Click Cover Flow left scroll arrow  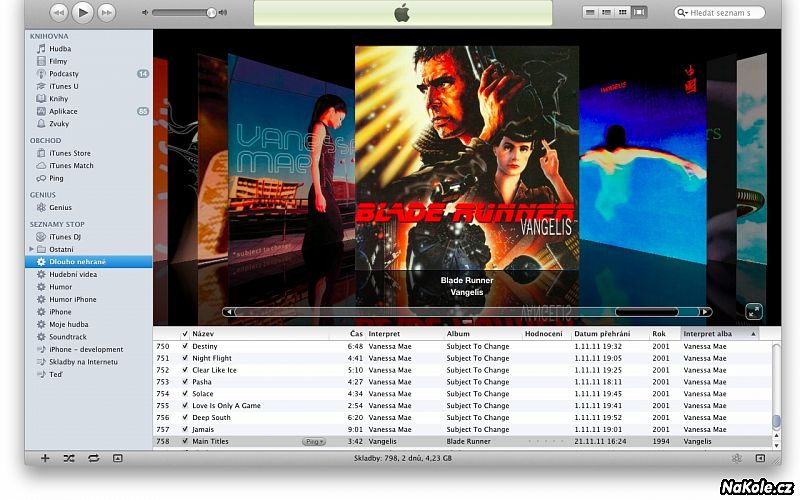click(229, 312)
